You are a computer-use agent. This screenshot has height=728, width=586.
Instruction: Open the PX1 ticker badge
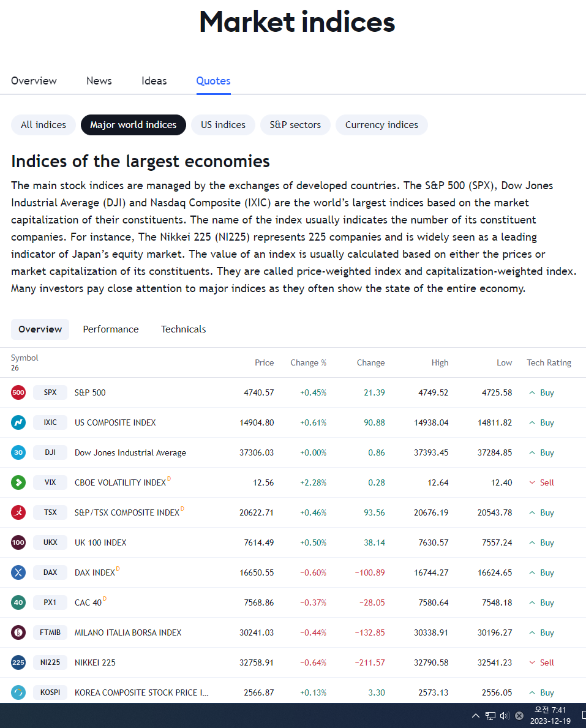(50, 602)
